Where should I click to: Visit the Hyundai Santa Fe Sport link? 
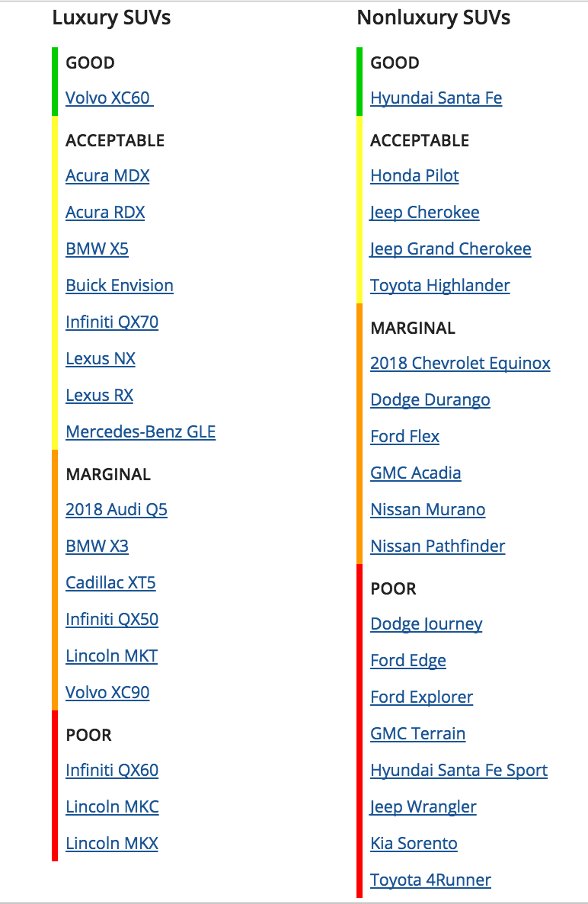pyautogui.click(x=459, y=771)
